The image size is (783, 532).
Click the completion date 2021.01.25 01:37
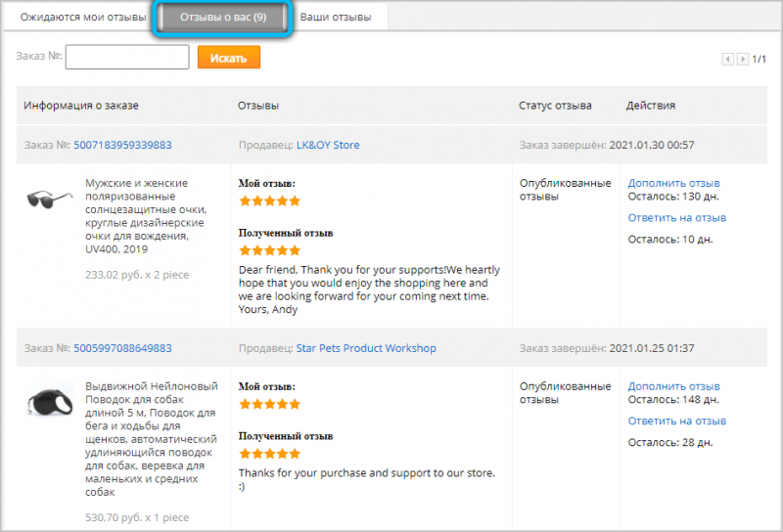pyautogui.click(x=652, y=348)
